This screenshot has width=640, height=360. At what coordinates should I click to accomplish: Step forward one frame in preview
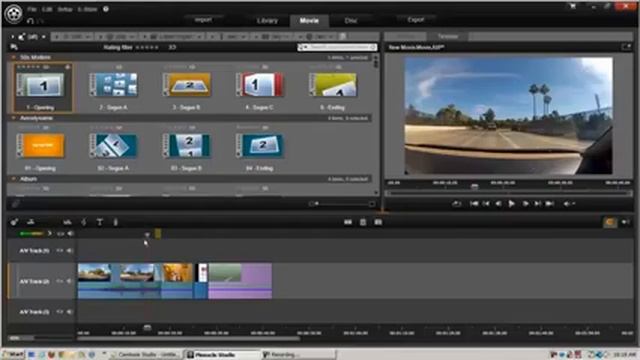525,203
